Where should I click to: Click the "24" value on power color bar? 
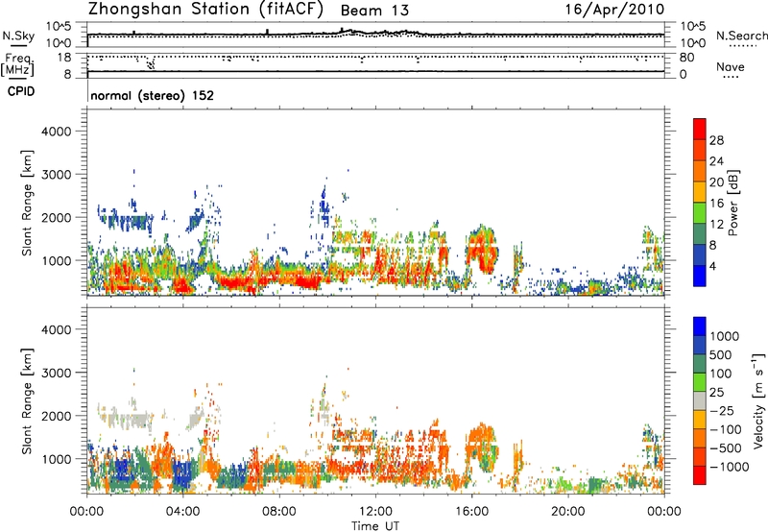[x=716, y=161]
